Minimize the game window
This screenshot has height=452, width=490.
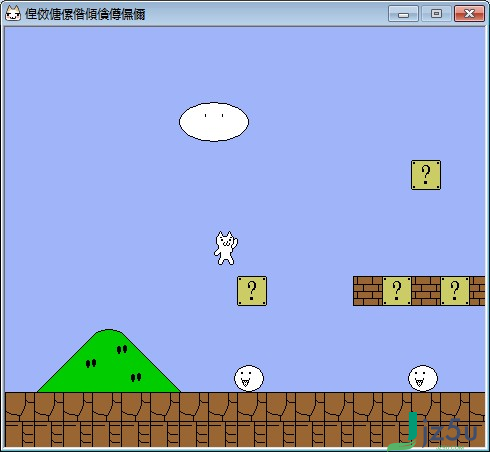pyautogui.click(x=403, y=14)
